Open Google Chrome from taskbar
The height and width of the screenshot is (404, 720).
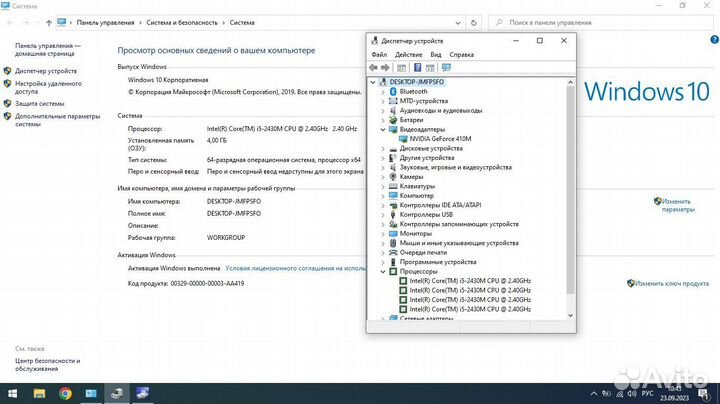coord(65,393)
